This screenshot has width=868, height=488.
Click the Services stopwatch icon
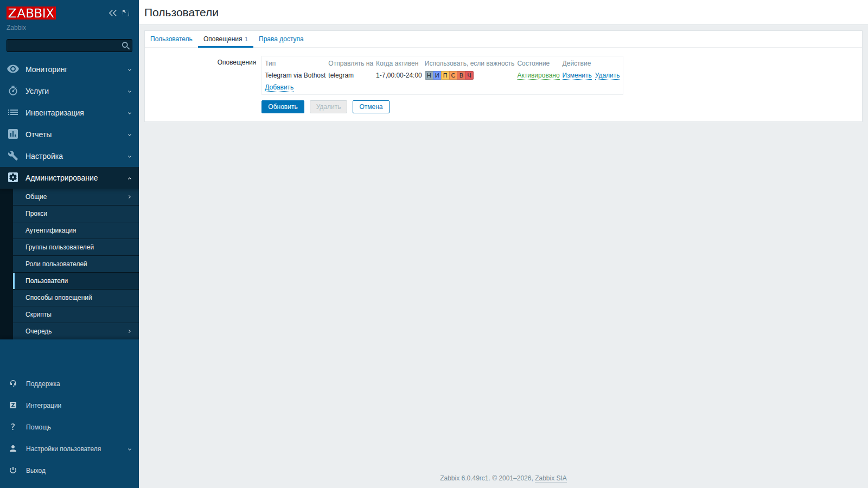click(13, 91)
